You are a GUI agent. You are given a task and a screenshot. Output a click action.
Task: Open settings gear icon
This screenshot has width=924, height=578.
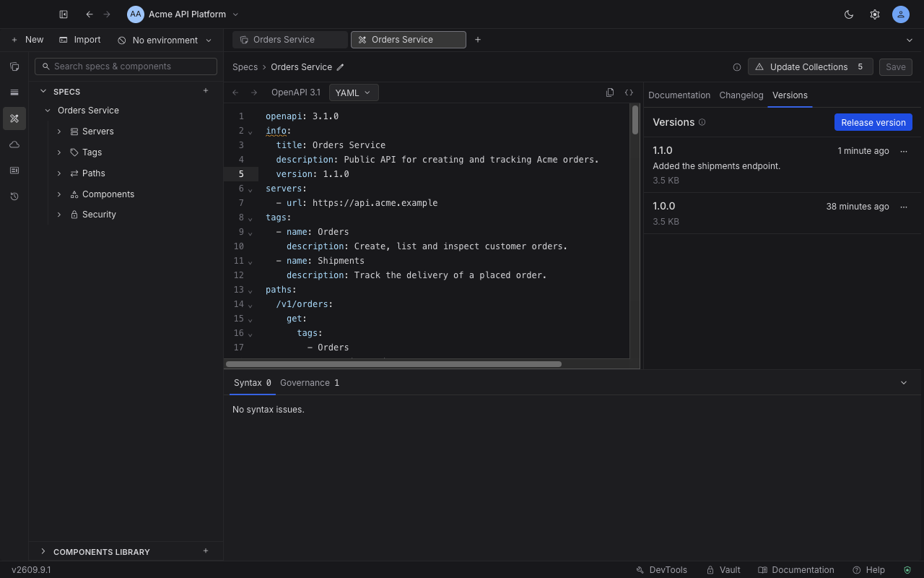pos(875,14)
